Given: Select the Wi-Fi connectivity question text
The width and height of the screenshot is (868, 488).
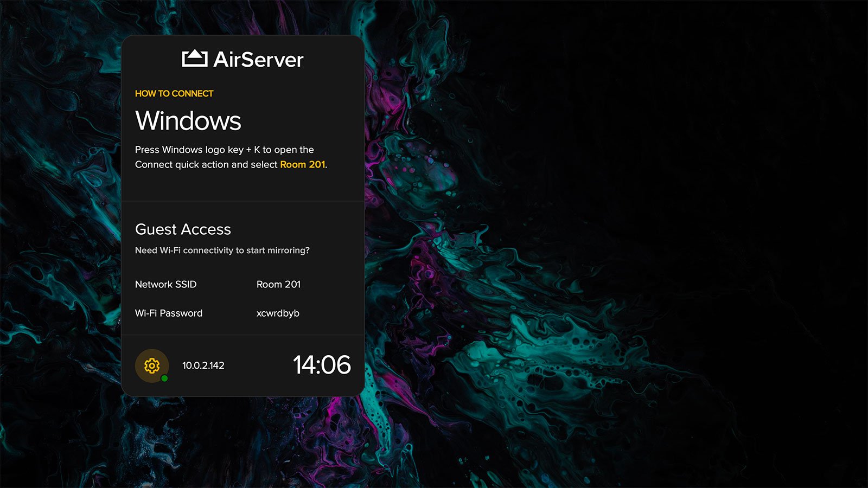Looking at the screenshot, I should coord(223,251).
